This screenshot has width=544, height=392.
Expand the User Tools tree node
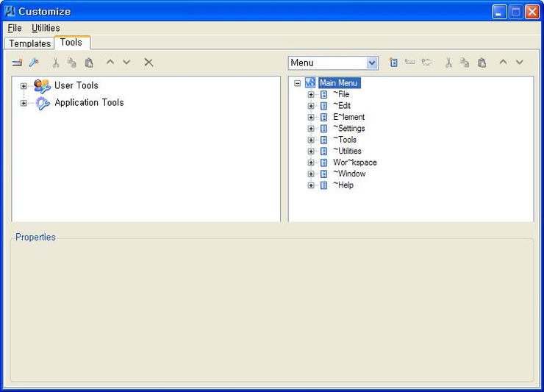[x=24, y=86]
